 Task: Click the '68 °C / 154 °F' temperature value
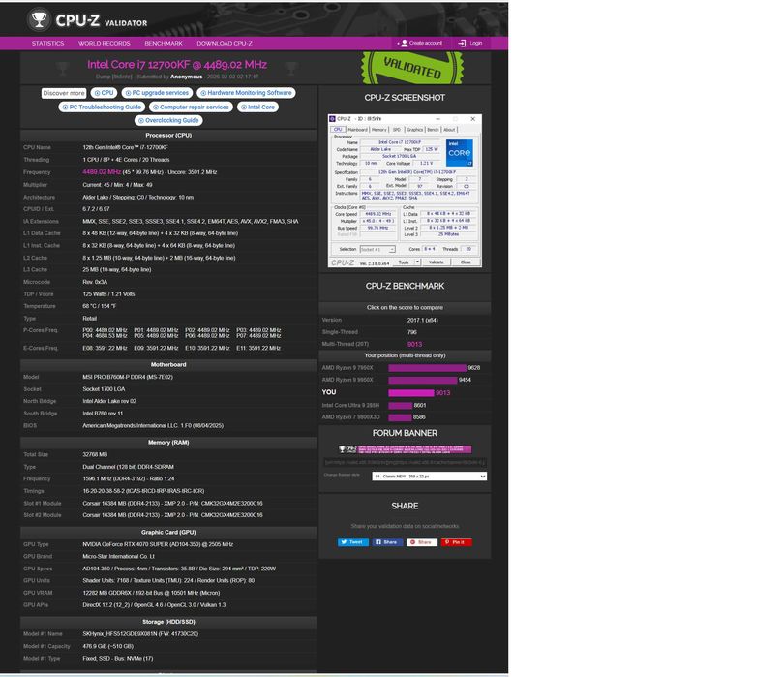click(x=100, y=306)
